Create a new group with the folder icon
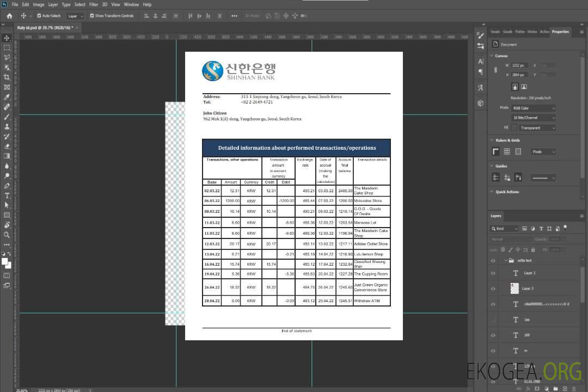This screenshot has height=392, width=588. click(555, 389)
